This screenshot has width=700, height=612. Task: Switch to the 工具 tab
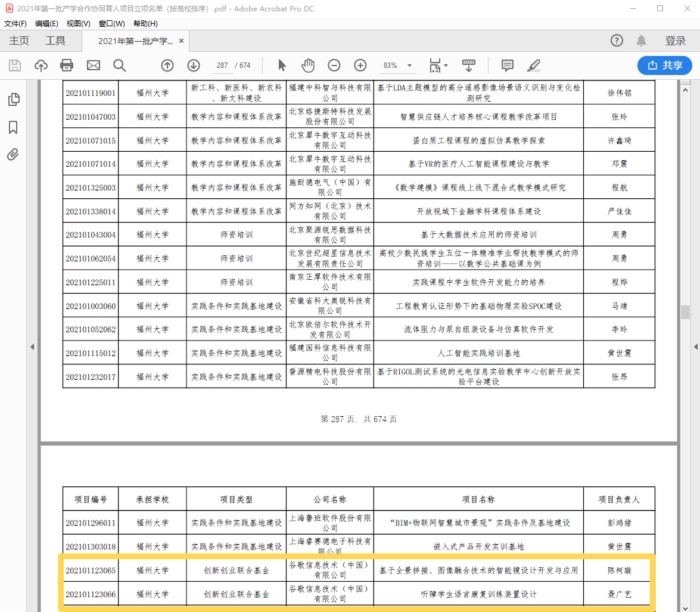[55, 41]
